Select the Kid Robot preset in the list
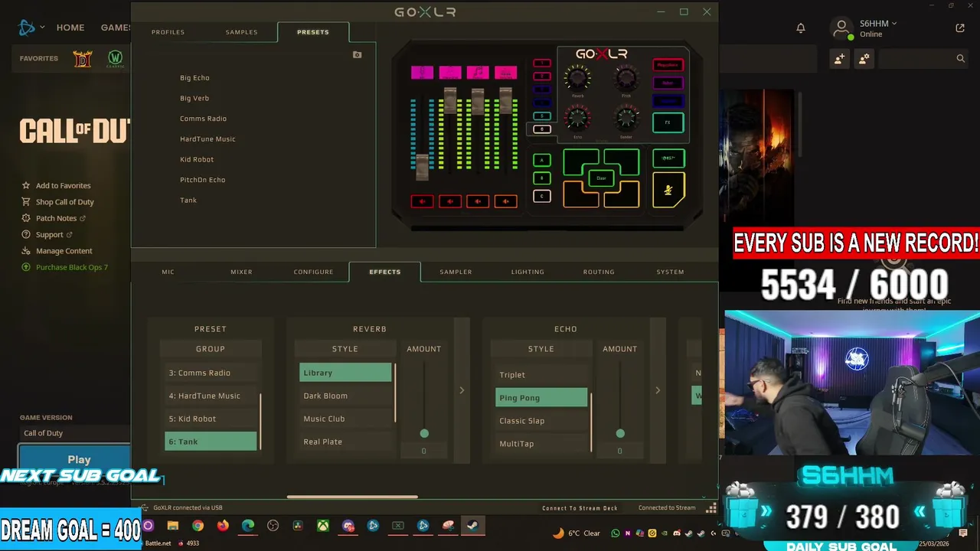 point(197,159)
